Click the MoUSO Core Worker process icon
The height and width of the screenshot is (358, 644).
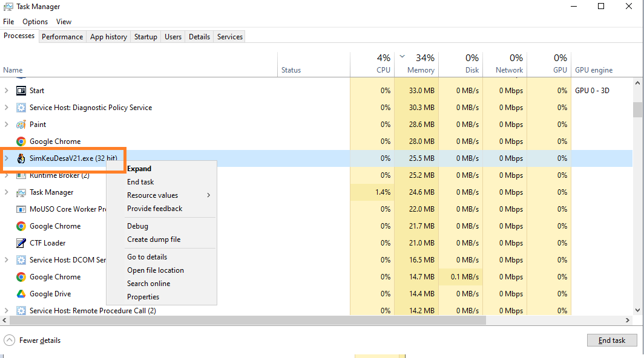(x=21, y=209)
